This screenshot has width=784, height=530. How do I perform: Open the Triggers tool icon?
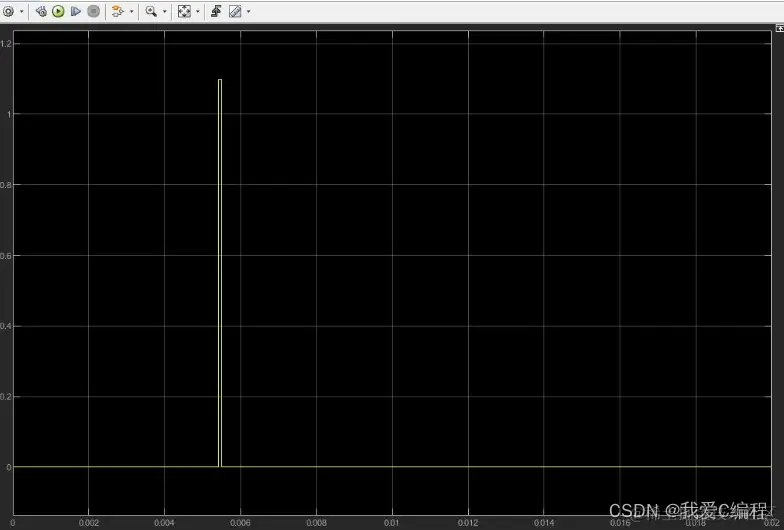click(216, 11)
